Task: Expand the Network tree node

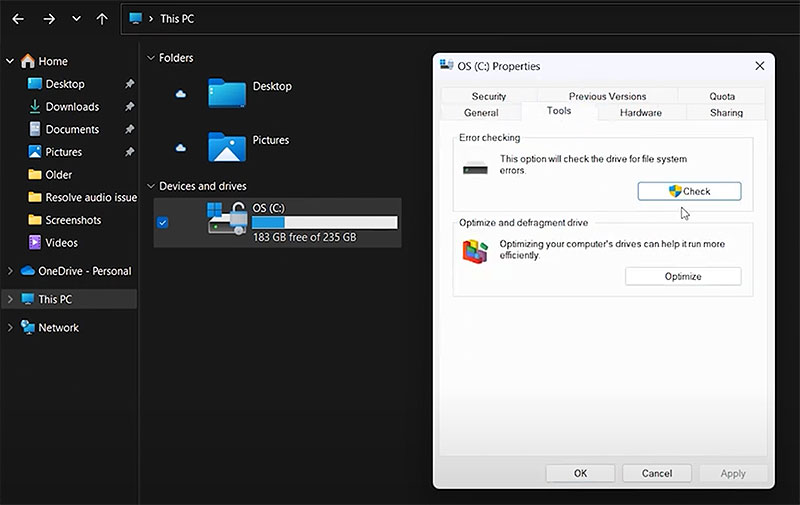Action: tap(10, 327)
